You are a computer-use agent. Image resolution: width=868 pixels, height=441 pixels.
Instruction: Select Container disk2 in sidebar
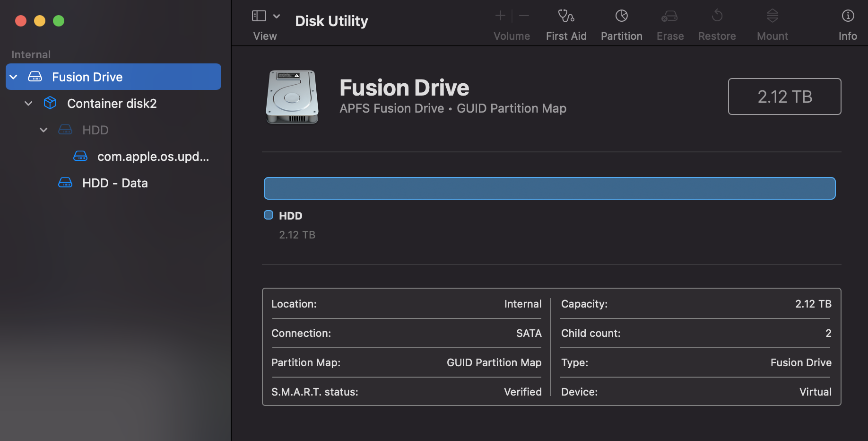click(112, 104)
